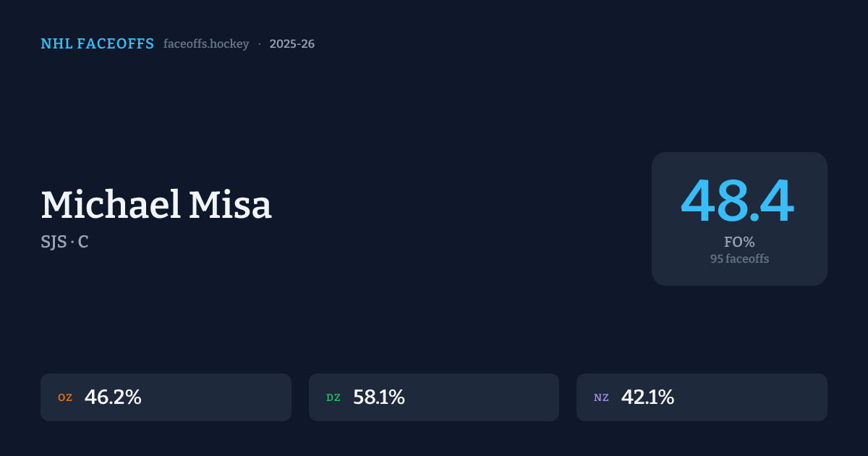Select the 58.1% defensive zone value
Screen dimensions: 868x456
pyautogui.click(x=379, y=397)
